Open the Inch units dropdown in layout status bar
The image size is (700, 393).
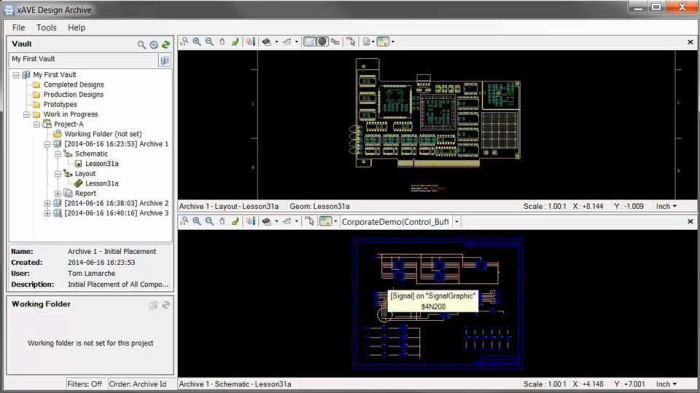point(666,206)
